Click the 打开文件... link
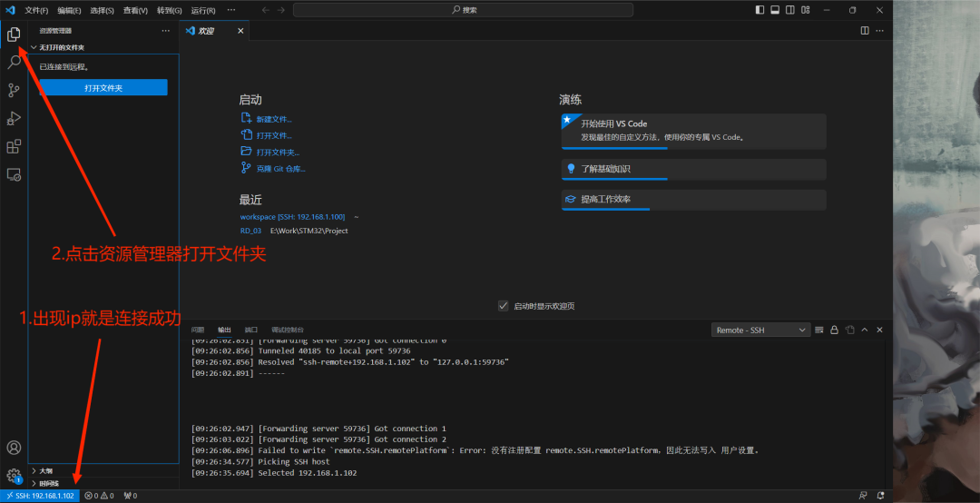Screen dimensions: 980x503 tap(274, 135)
